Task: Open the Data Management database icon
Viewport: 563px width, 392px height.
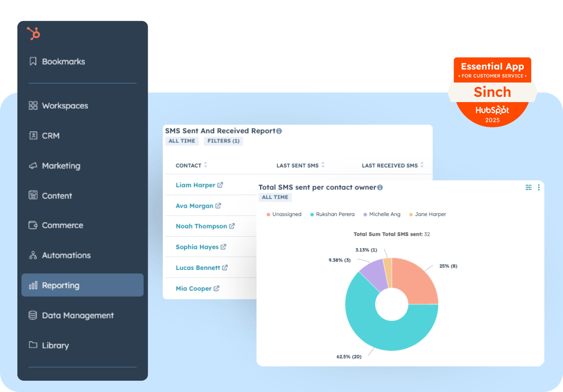Action: click(x=33, y=315)
